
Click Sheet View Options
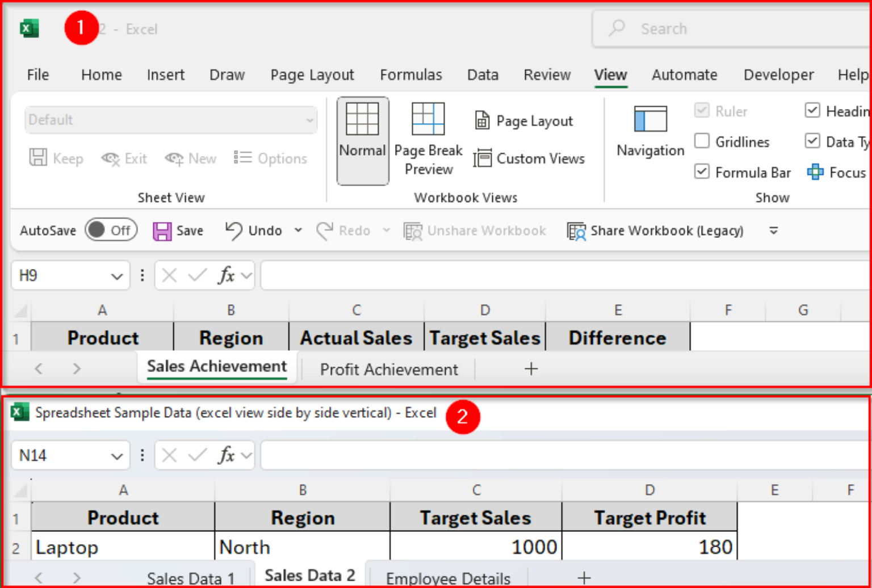(x=271, y=158)
